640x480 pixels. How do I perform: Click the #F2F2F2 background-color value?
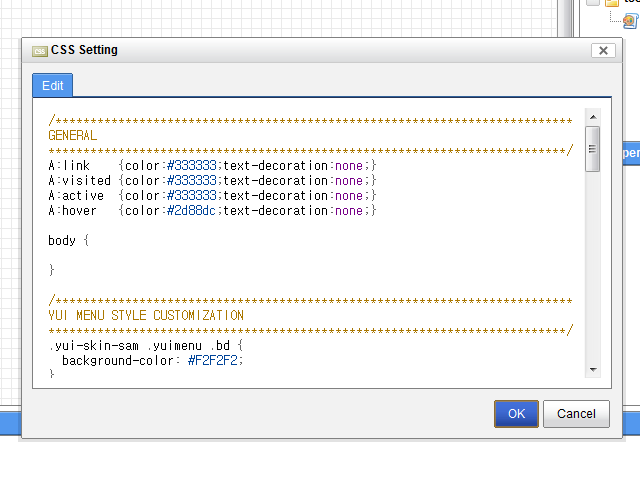coord(215,360)
